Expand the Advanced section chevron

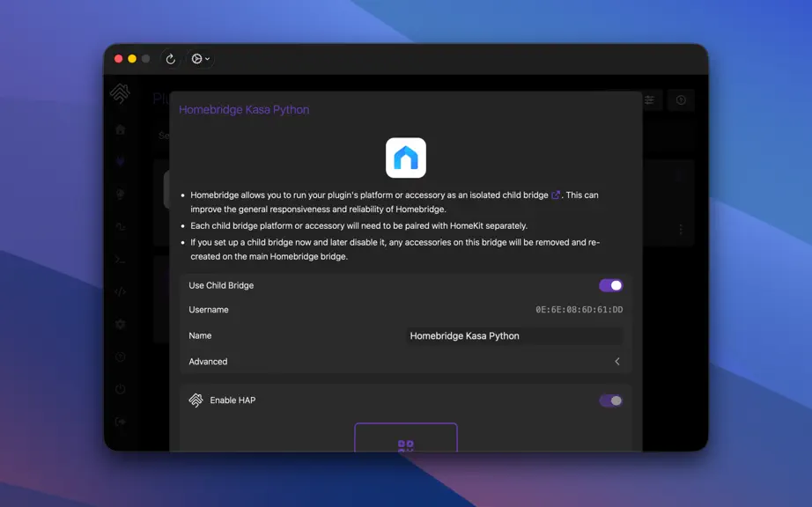(x=616, y=362)
